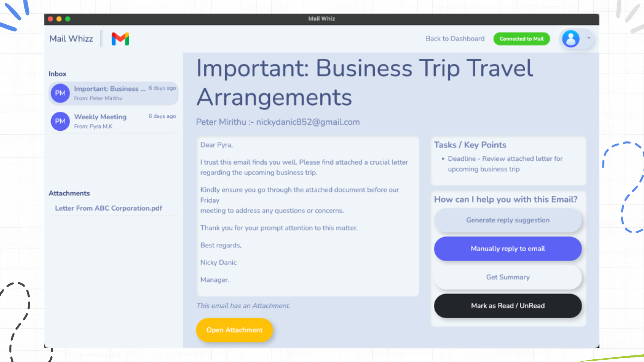644x362 pixels.
Task: Click 'Get Summary' menu option
Action: coord(507,277)
